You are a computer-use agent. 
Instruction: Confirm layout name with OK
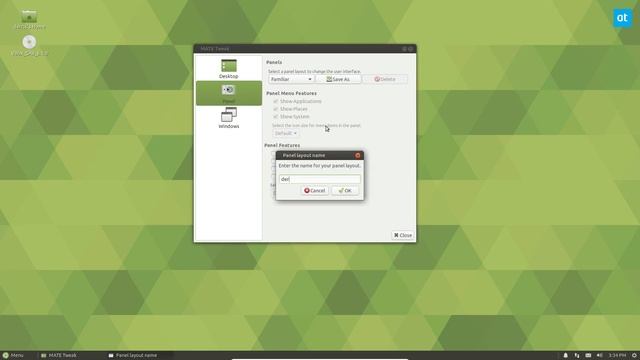[345, 191]
